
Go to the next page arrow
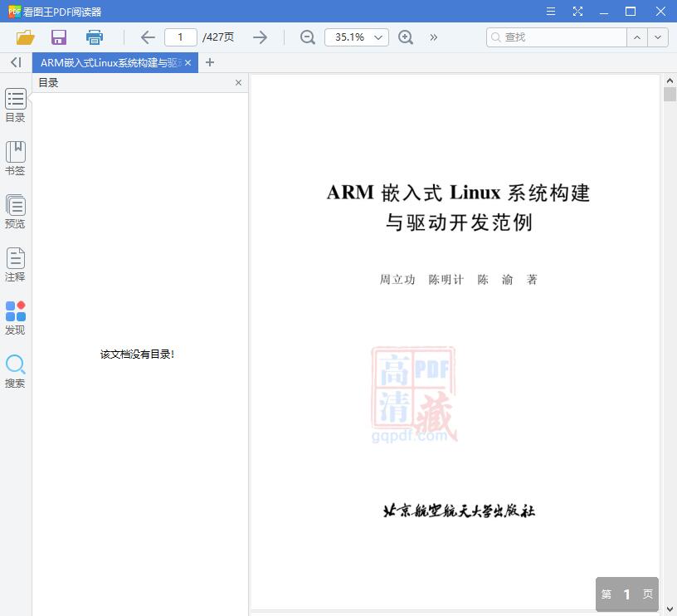pos(260,37)
